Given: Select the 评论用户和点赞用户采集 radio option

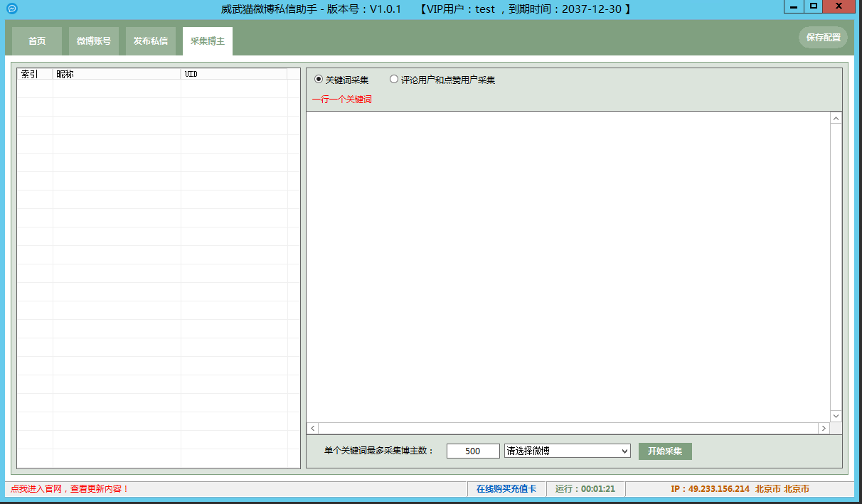Looking at the screenshot, I should coord(442,80).
